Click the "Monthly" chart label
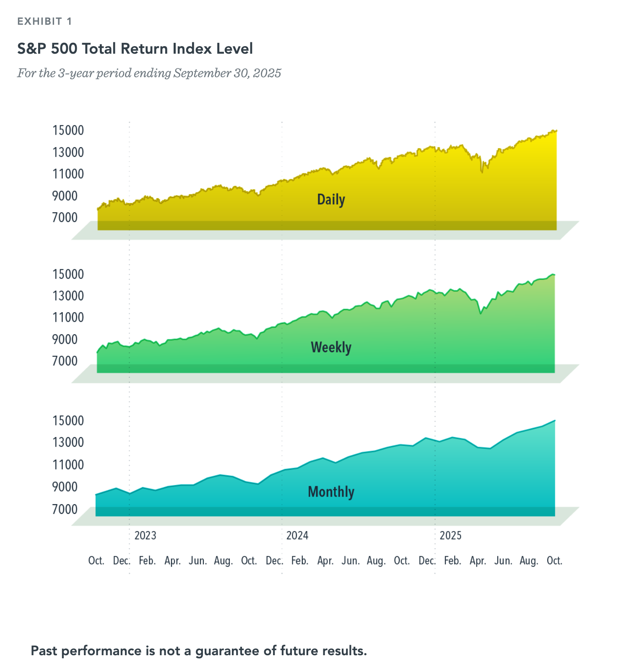This screenshot has width=624, height=672. pos(331,492)
